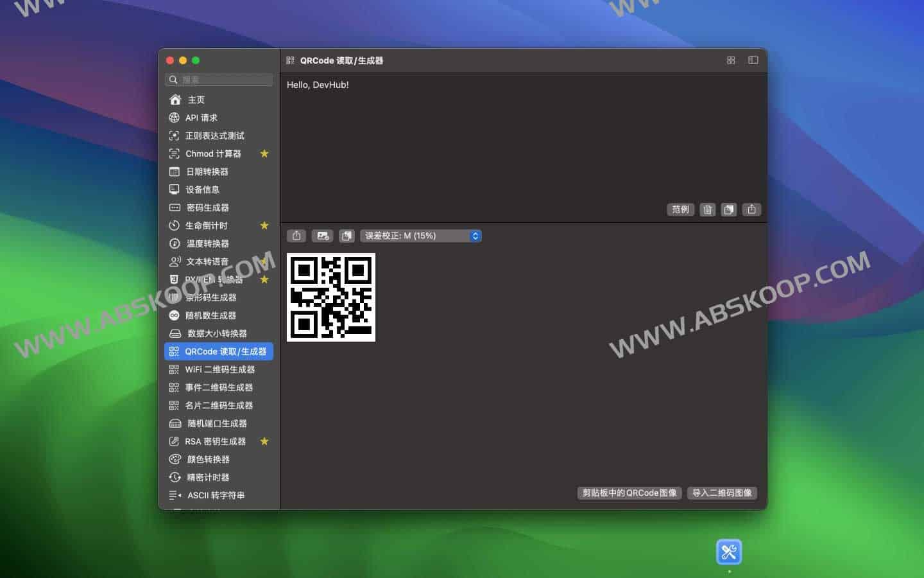
Task: Toggle the favorite star on 生命倒计时
Action: tap(264, 225)
